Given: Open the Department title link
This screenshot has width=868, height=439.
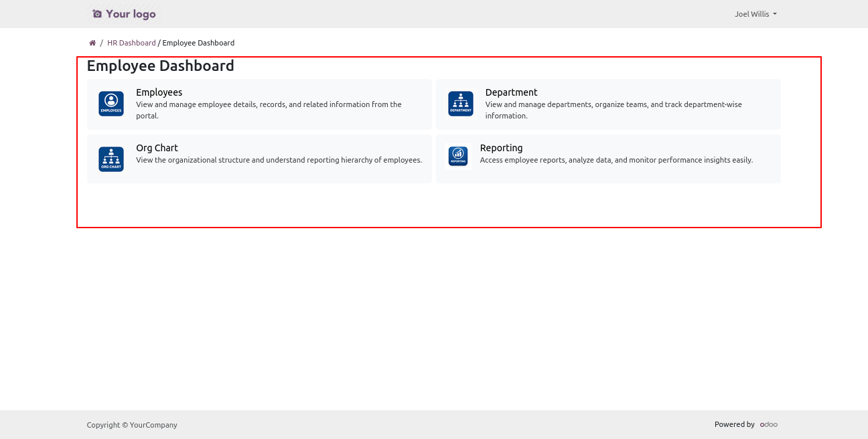Looking at the screenshot, I should coord(511,92).
